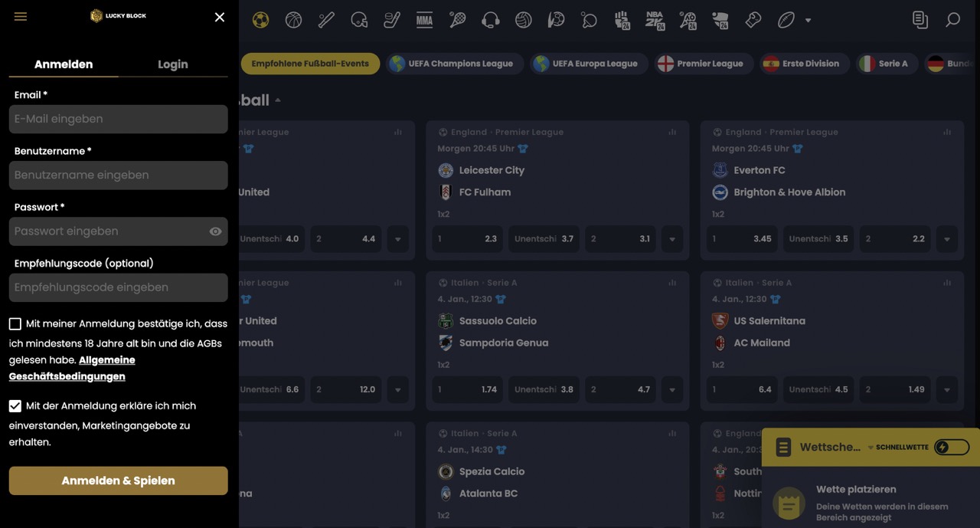Screen dimensions: 980x528
Task: Expand markets in card with odds 4.4
Action: coord(397,239)
